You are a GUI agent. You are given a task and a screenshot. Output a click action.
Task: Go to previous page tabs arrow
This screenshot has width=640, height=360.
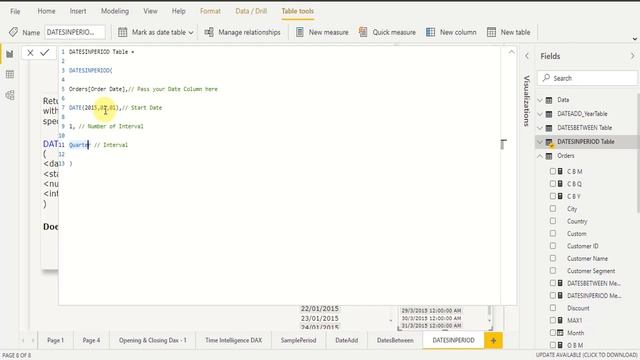[23, 340]
